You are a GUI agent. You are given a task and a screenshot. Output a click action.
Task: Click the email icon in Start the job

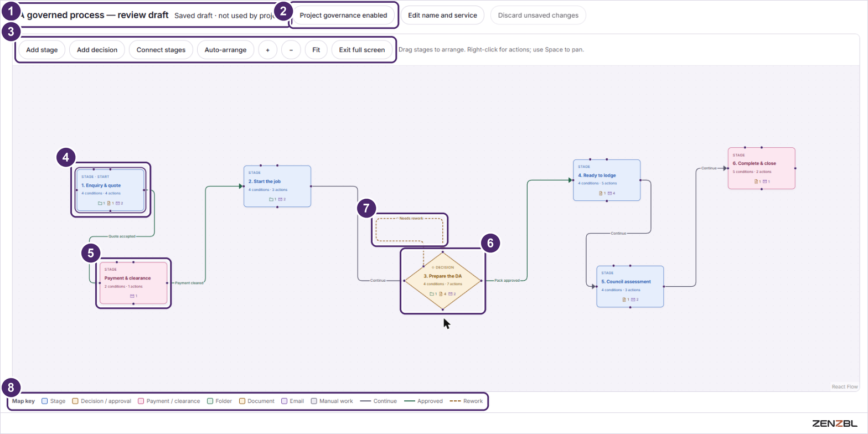pos(280,199)
